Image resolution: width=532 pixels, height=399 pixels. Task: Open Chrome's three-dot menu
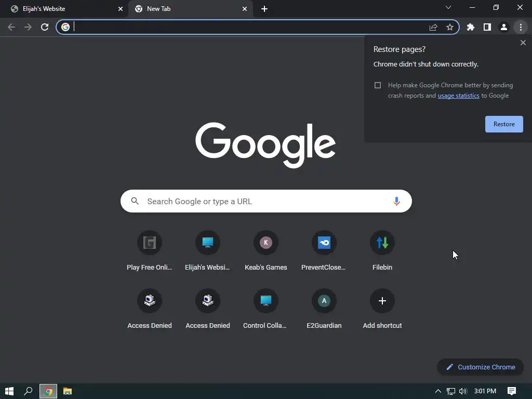point(521,27)
